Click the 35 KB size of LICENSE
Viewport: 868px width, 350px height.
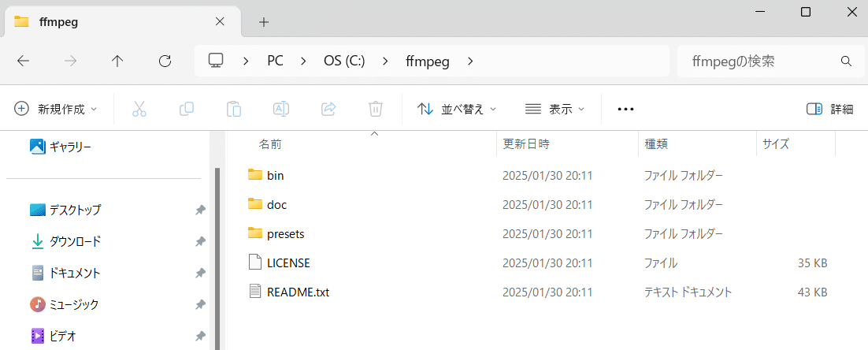pyautogui.click(x=813, y=263)
